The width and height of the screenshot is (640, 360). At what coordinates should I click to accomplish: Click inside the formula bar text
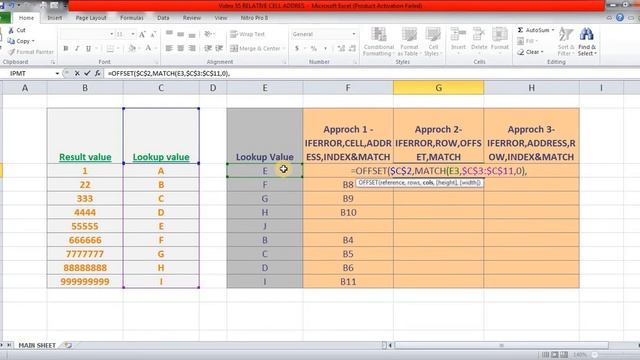(x=169, y=73)
